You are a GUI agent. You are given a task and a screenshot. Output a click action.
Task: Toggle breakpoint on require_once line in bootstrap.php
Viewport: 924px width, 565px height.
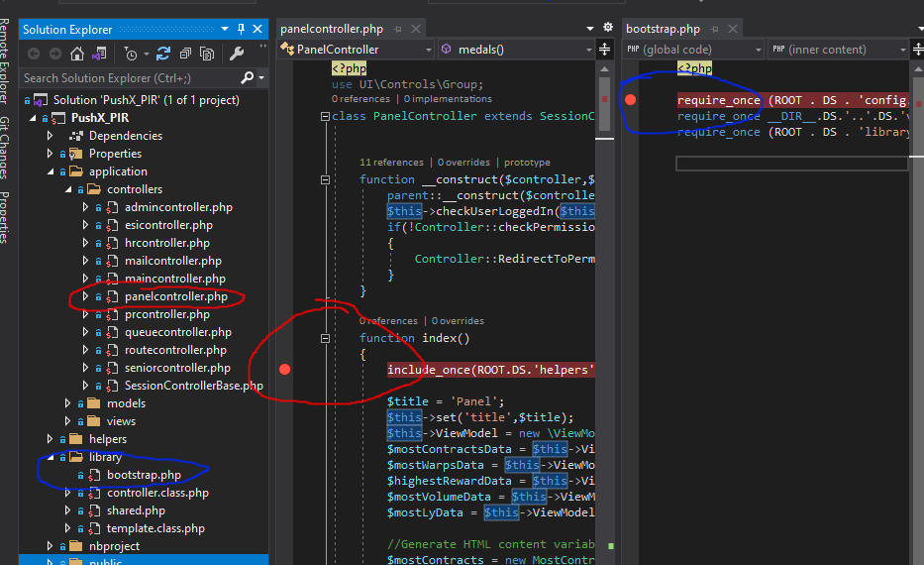630,99
